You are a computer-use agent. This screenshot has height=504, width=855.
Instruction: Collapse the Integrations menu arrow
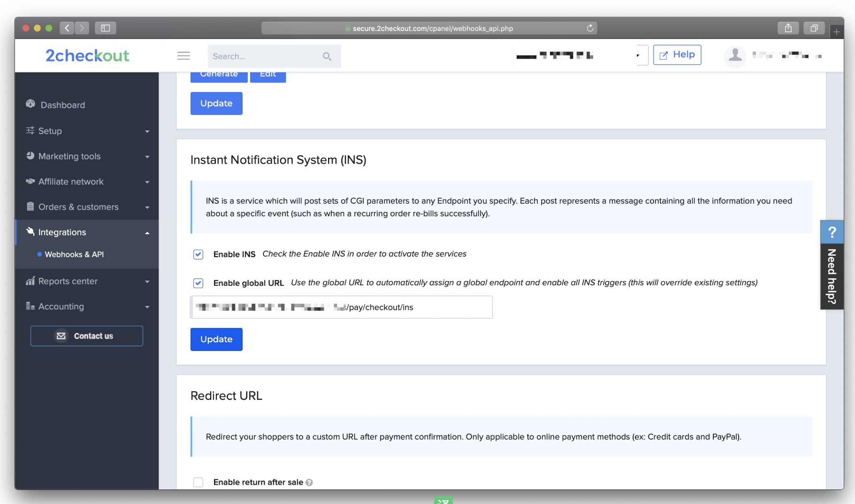(147, 233)
